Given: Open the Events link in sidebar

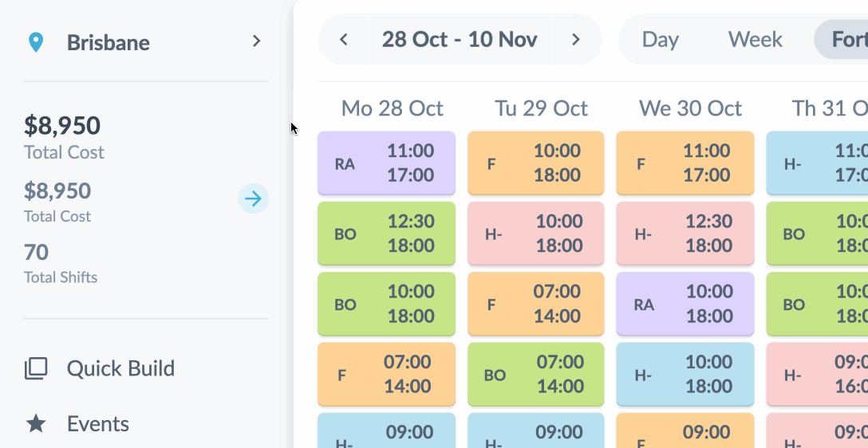Looking at the screenshot, I should click(x=98, y=424).
